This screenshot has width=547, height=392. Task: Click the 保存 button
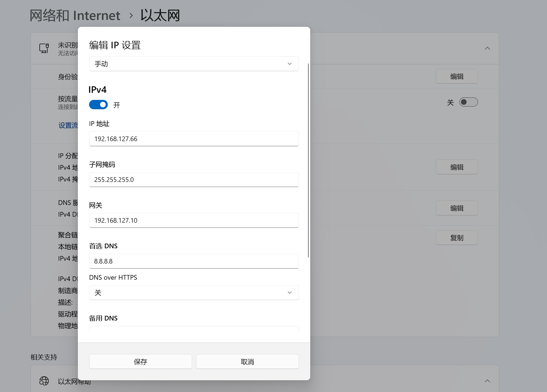click(x=140, y=362)
